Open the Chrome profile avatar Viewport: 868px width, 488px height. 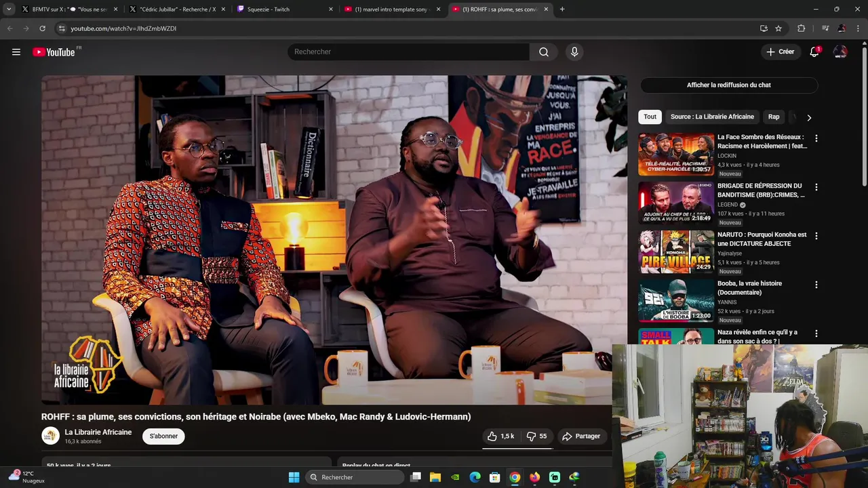point(842,28)
